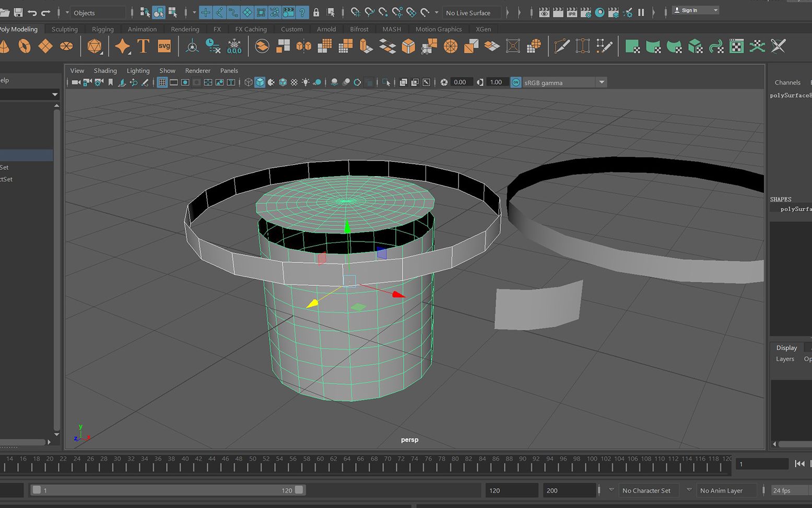The image size is (812, 508).
Task: Click the Sew UV scissors shelf icon
Action: click(778, 47)
